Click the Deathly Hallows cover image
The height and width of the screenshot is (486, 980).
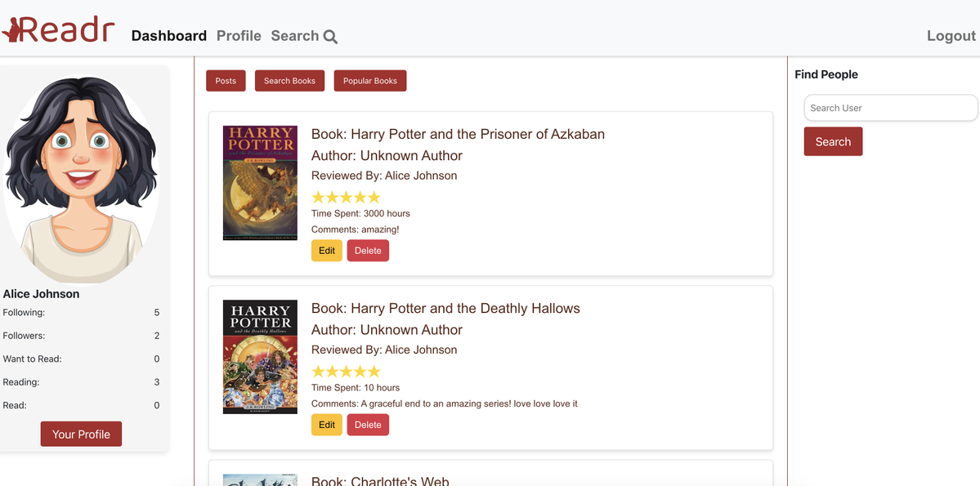point(260,357)
